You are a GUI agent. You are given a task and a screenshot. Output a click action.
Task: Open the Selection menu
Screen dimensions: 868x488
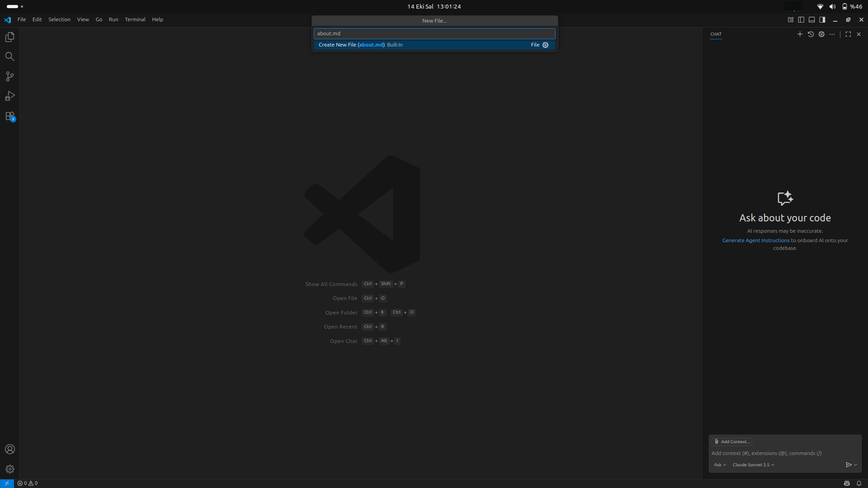point(59,19)
